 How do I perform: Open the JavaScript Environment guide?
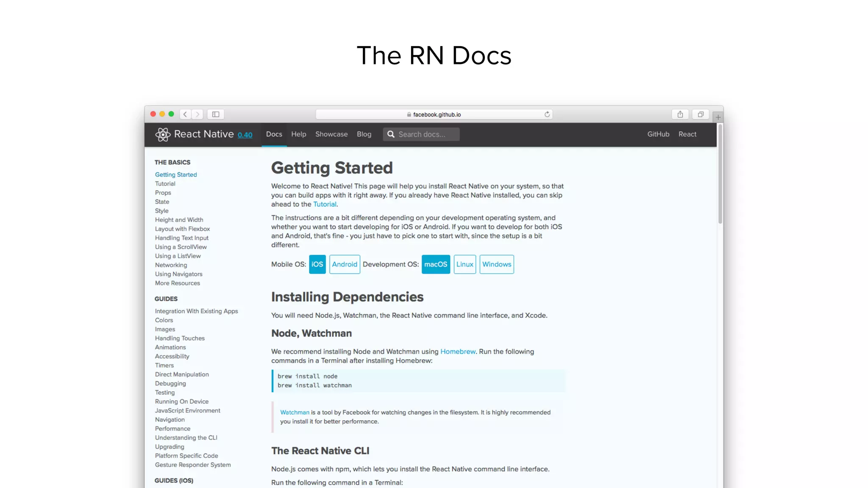pyautogui.click(x=187, y=411)
